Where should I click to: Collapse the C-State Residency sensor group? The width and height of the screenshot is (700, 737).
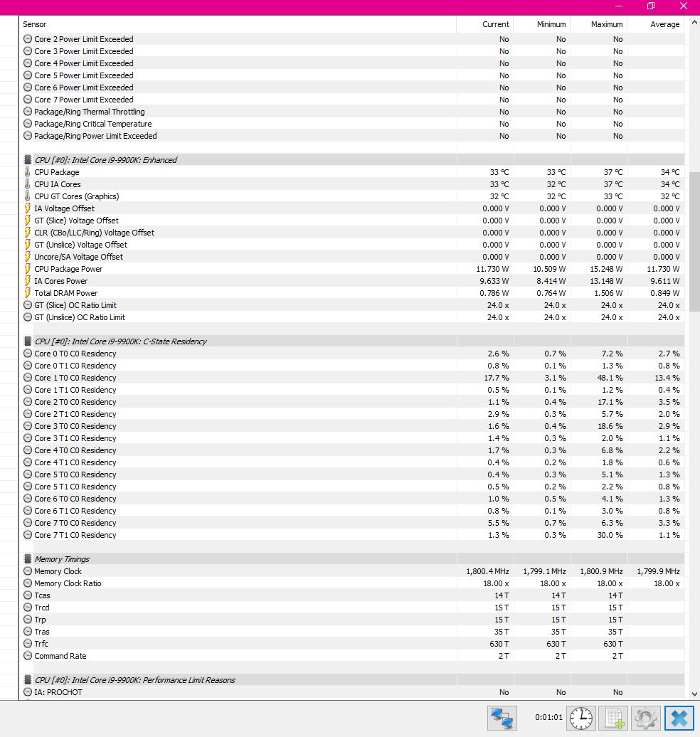click(352, 341)
